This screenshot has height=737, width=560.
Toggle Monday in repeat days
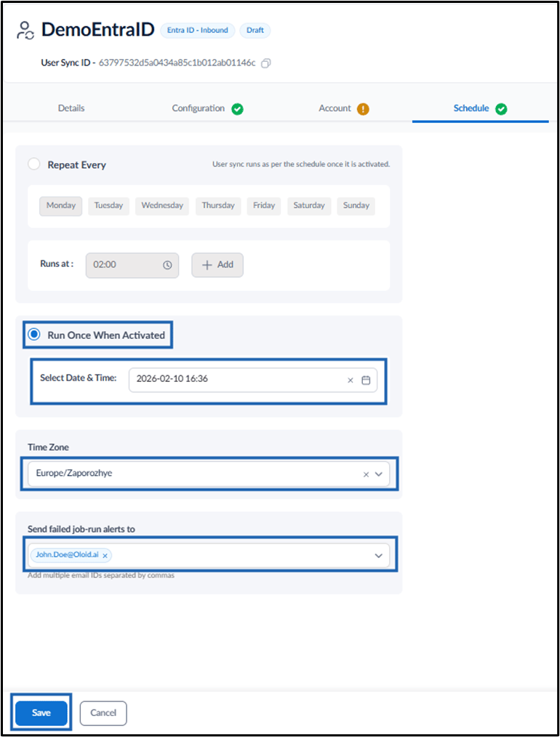click(x=61, y=206)
